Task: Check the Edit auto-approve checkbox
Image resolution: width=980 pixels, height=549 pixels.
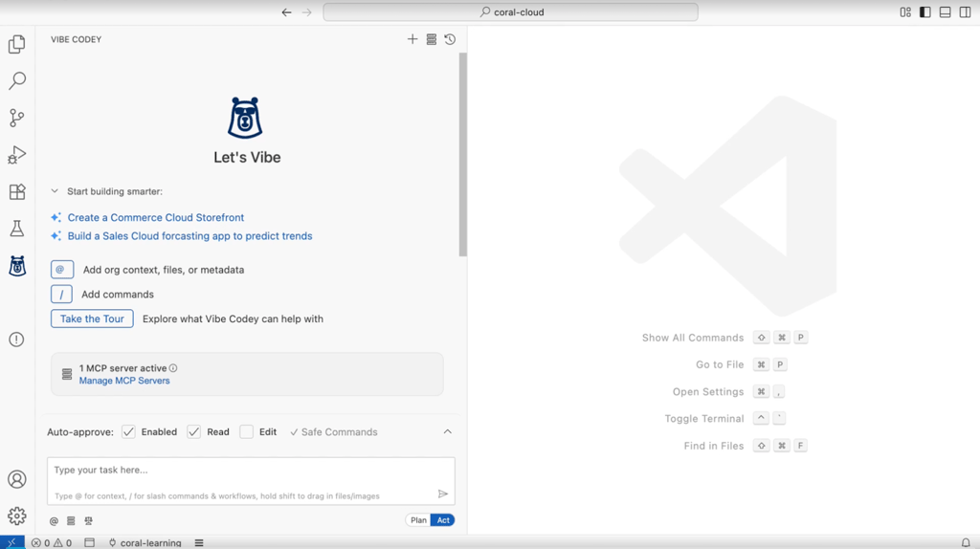Action: coord(247,432)
